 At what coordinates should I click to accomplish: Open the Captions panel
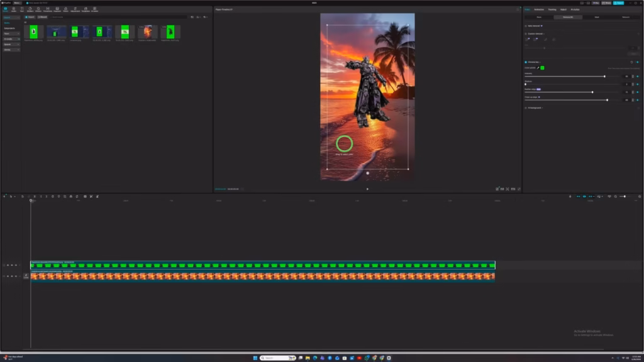[x=57, y=9]
